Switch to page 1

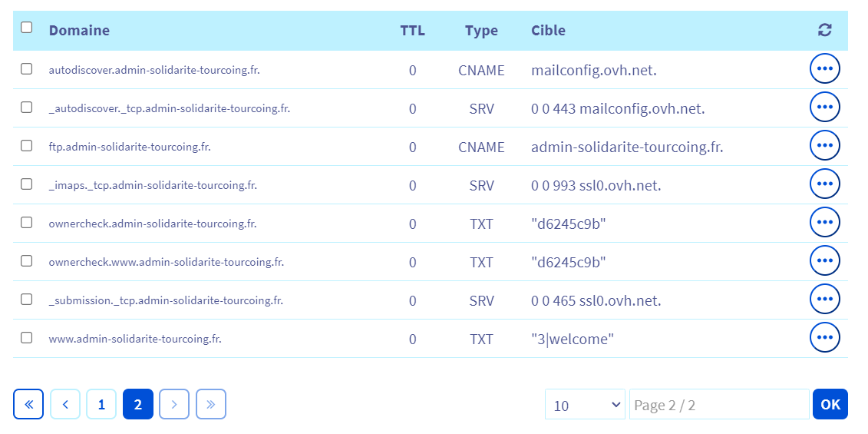tap(101, 404)
